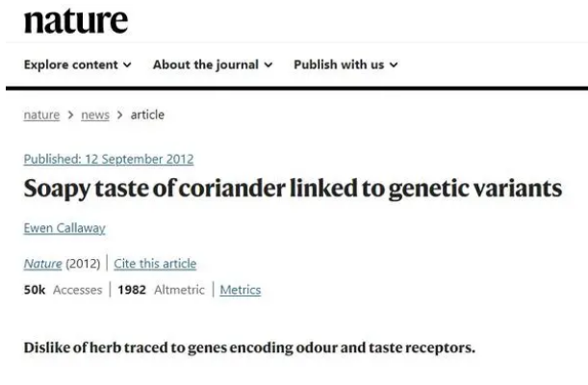Open author Ewen Callaway's link

point(64,228)
